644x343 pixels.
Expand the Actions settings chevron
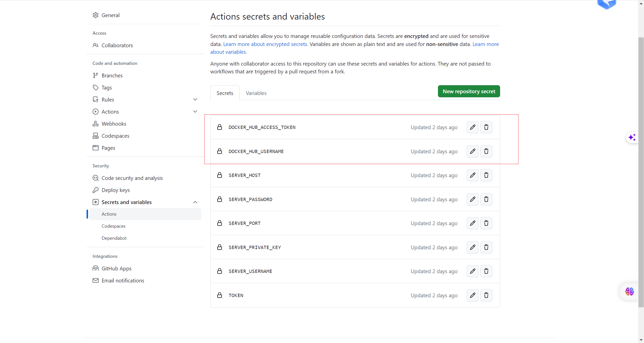[195, 112]
